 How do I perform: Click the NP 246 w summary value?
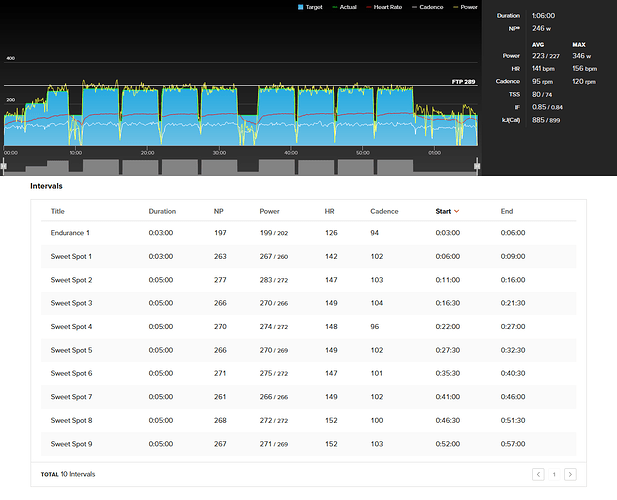(541, 28)
